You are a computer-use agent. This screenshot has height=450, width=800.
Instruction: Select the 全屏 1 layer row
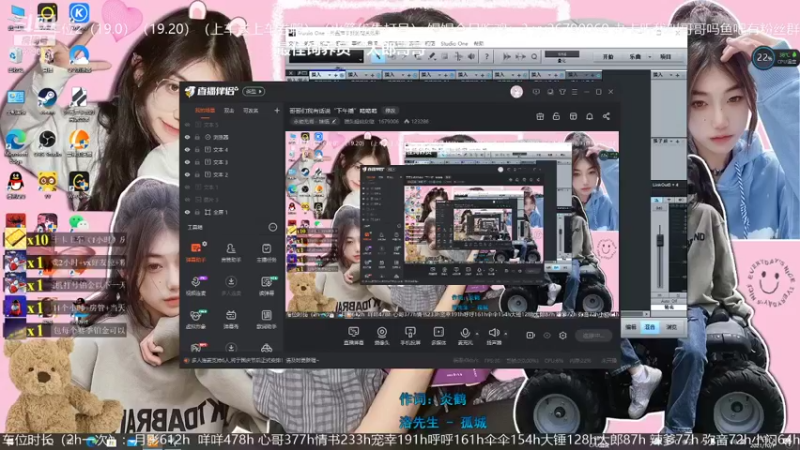[x=232, y=212]
